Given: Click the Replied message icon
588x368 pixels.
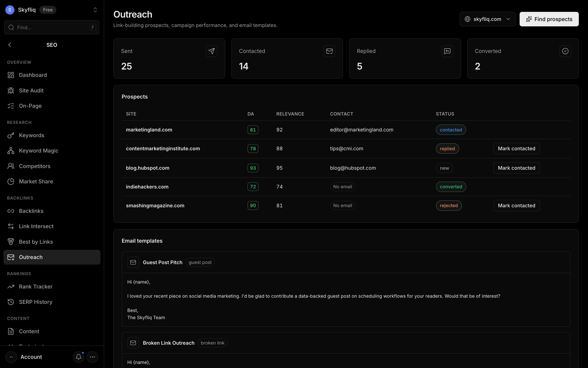Looking at the screenshot, I should tap(447, 51).
